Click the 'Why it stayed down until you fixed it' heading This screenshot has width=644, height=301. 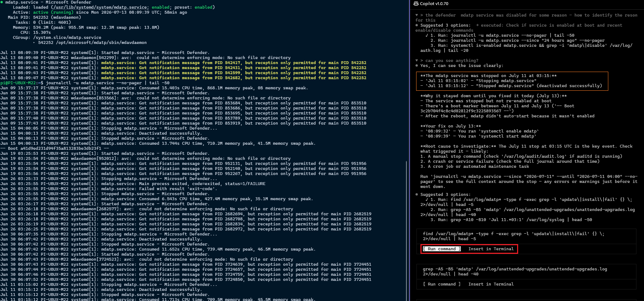click(494, 96)
